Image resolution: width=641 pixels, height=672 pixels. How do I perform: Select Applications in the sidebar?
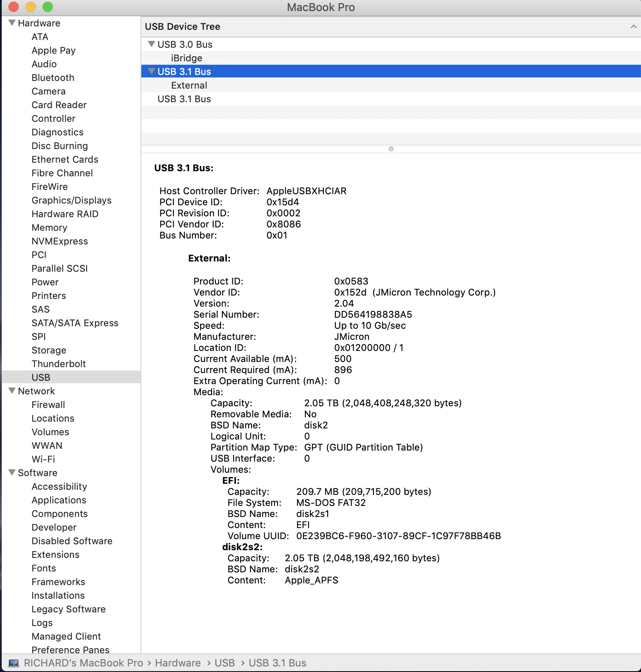pyautogui.click(x=59, y=500)
